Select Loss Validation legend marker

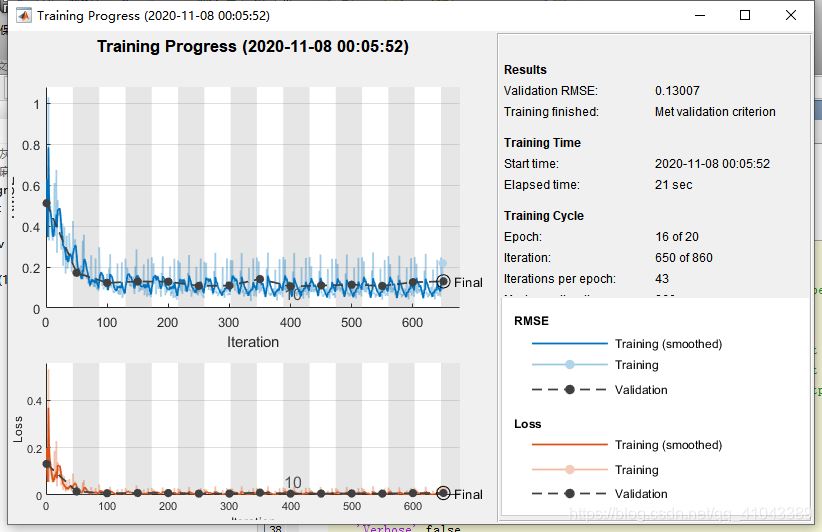[569, 494]
